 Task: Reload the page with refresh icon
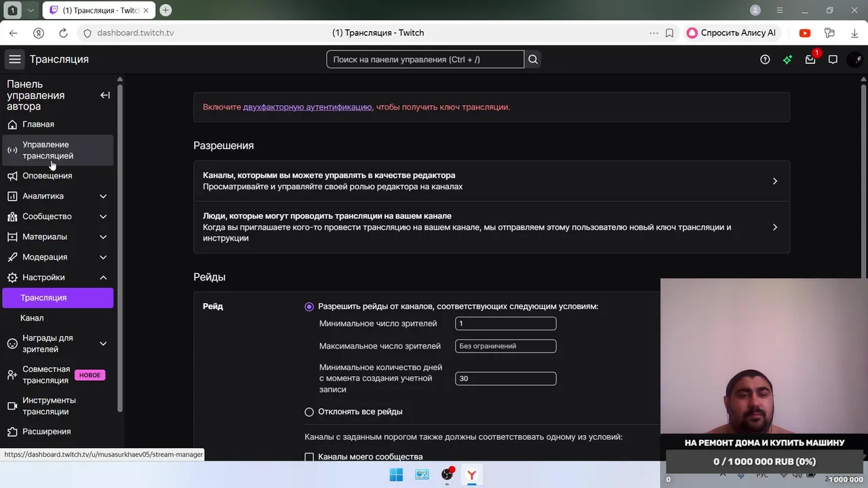coord(63,33)
